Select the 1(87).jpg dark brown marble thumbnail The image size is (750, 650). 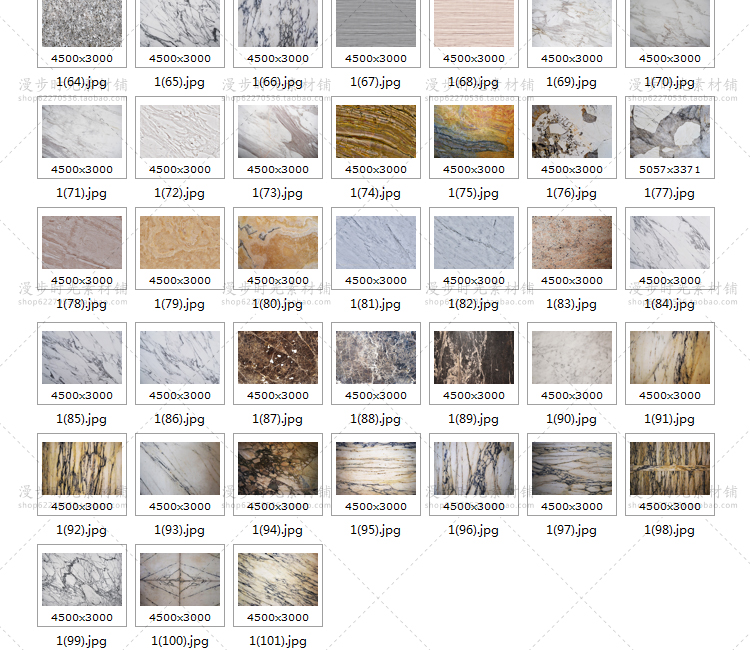(278, 358)
